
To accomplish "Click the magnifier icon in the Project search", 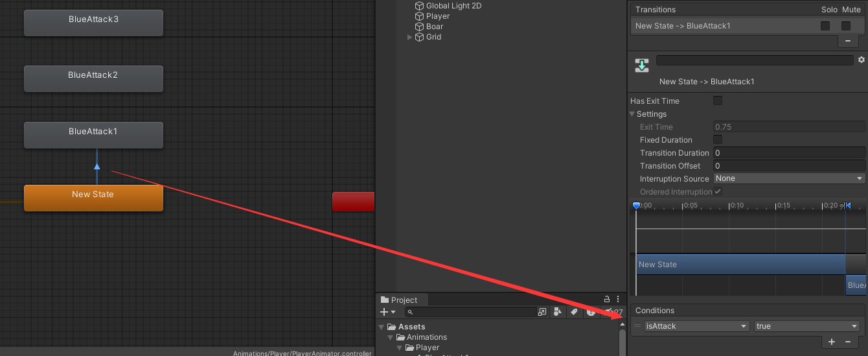I will pos(409,313).
